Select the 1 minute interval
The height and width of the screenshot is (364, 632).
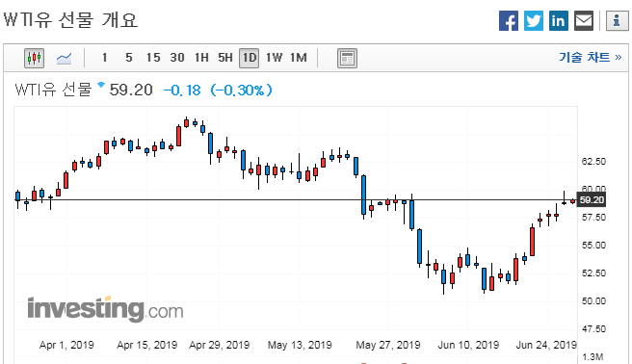click(105, 58)
